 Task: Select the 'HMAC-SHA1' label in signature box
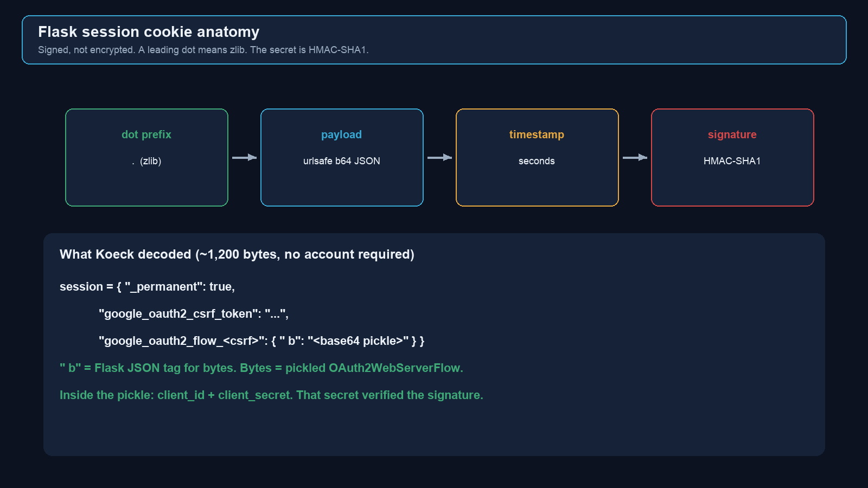tap(732, 161)
